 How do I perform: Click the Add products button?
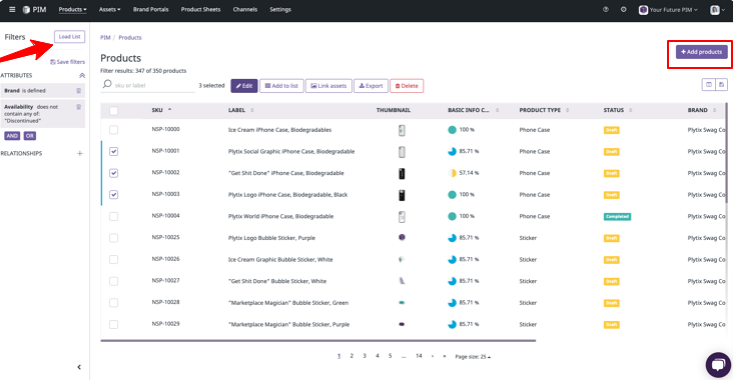pos(701,52)
